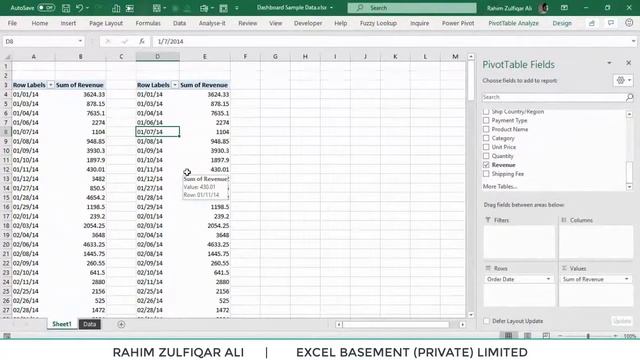This screenshot has width=640, height=360.
Task: Open Sum of Revenue dropdown in Values
Action: tap(627, 279)
